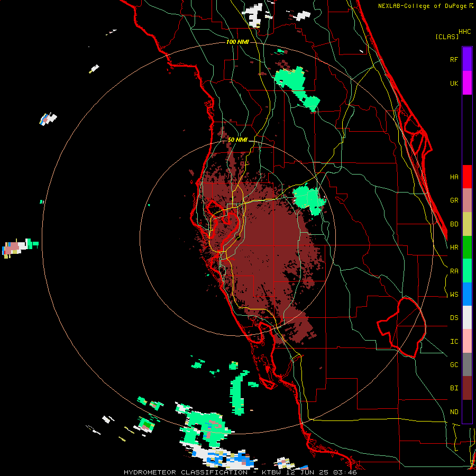Select the dusty pink GR legend swatch
476x476 pixels.
(467, 200)
